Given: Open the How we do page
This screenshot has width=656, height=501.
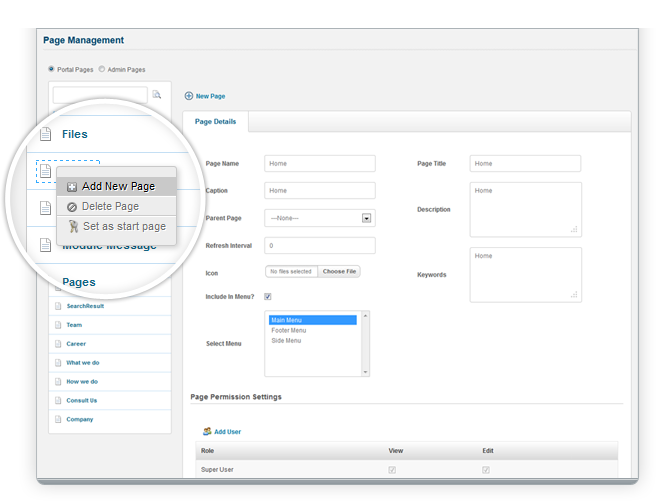Looking at the screenshot, I should click(82, 381).
